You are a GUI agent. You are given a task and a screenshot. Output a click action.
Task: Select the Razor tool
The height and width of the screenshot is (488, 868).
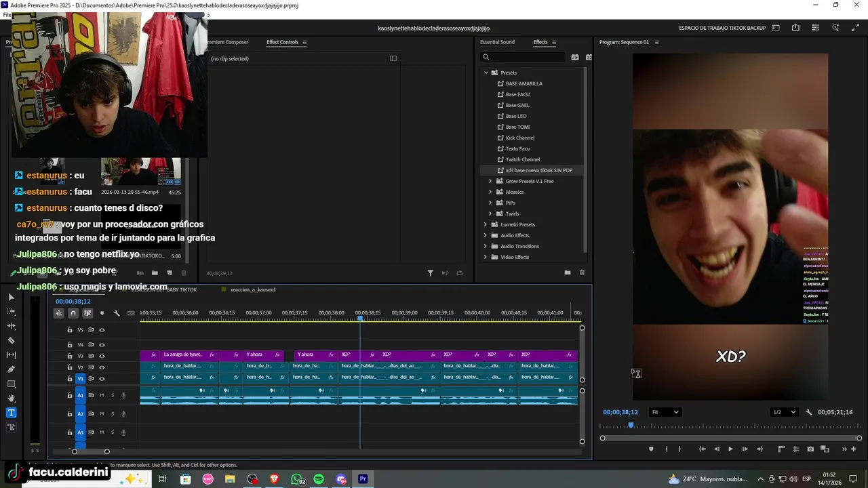click(x=11, y=340)
